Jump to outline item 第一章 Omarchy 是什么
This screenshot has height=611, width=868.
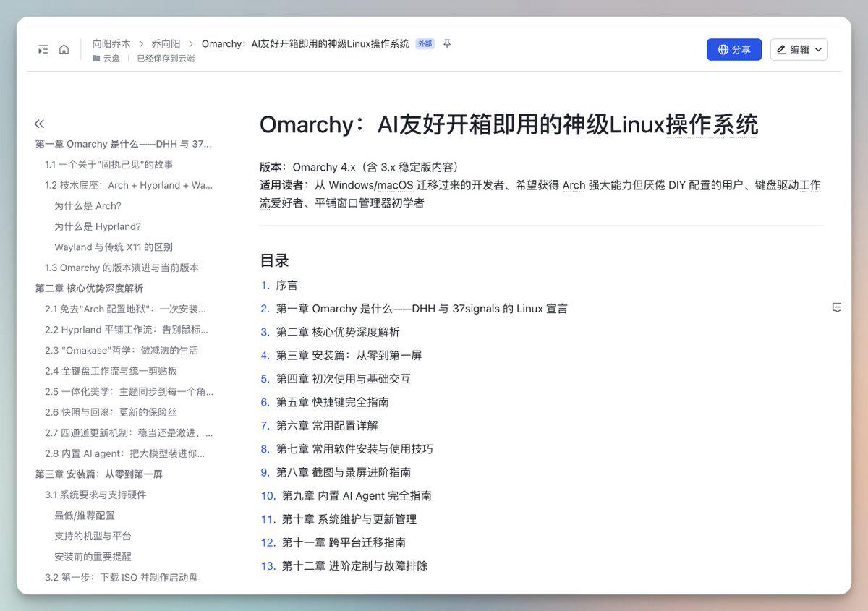pos(124,144)
